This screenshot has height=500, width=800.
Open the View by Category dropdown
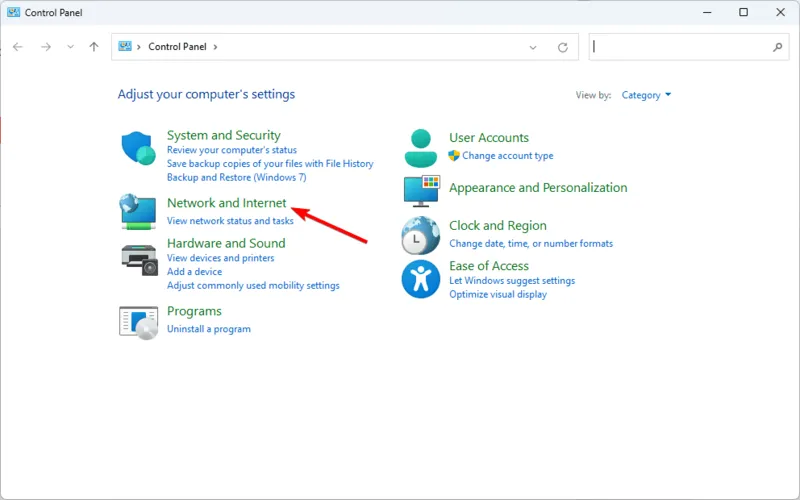coord(646,95)
